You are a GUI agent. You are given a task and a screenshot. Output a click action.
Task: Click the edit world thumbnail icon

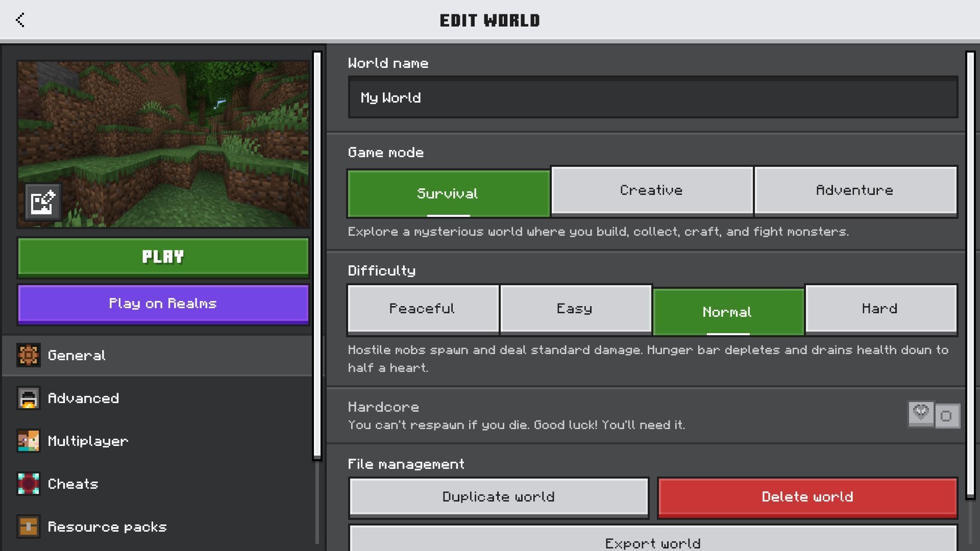point(43,203)
